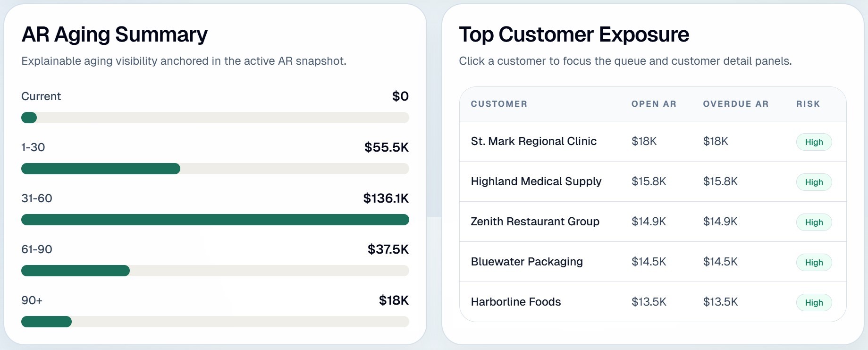Click the 1-30 days aging bar
The width and height of the screenshot is (868, 350).
click(215, 169)
